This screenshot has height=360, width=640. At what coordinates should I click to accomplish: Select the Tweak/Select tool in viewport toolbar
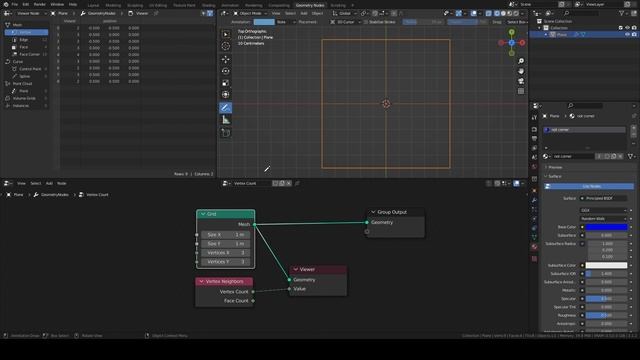point(226,34)
